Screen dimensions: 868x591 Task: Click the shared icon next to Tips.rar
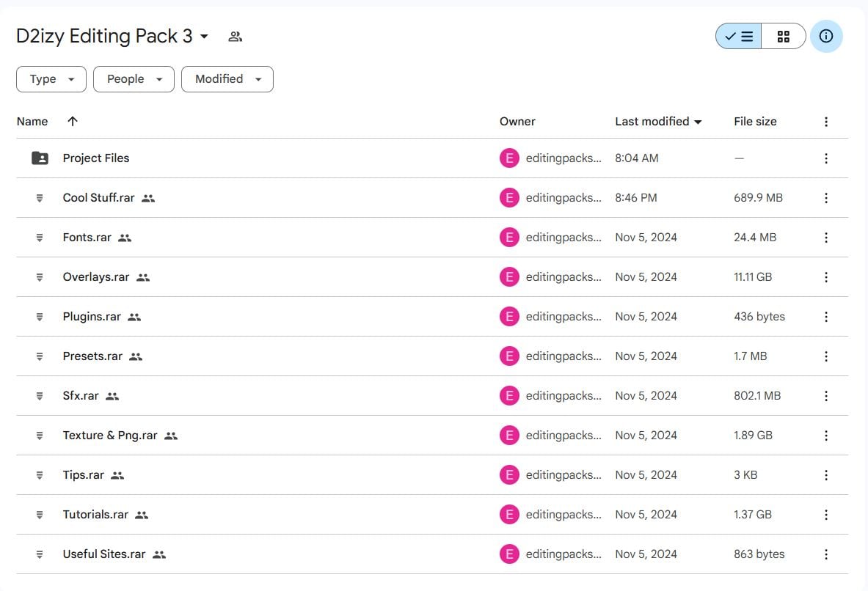[x=117, y=475]
